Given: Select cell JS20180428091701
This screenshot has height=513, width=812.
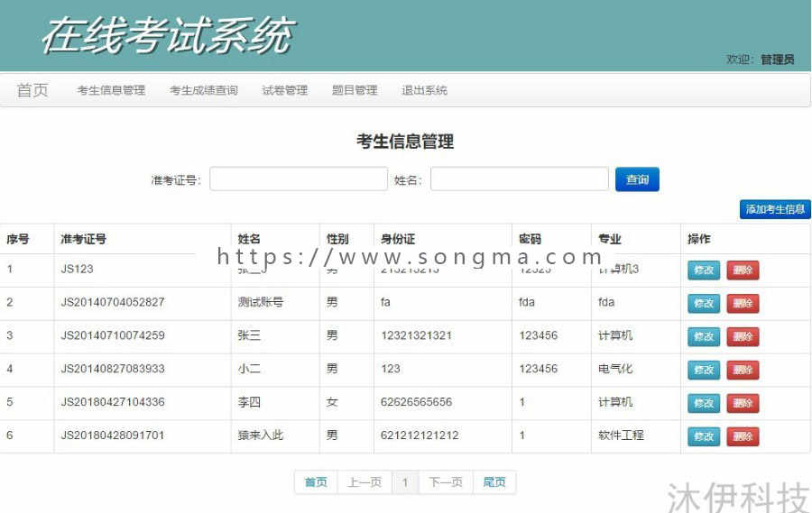Looking at the screenshot, I should point(113,435).
